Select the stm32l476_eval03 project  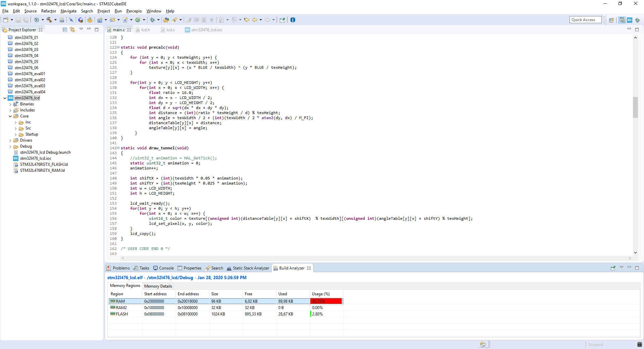(x=30, y=86)
